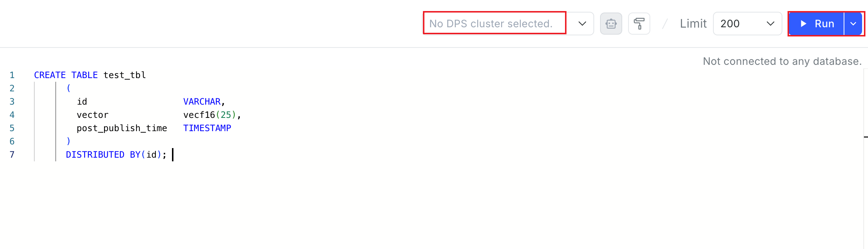This screenshot has height=249, width=868.
Task: Run the SQL statement
Action: coord(816,24)
